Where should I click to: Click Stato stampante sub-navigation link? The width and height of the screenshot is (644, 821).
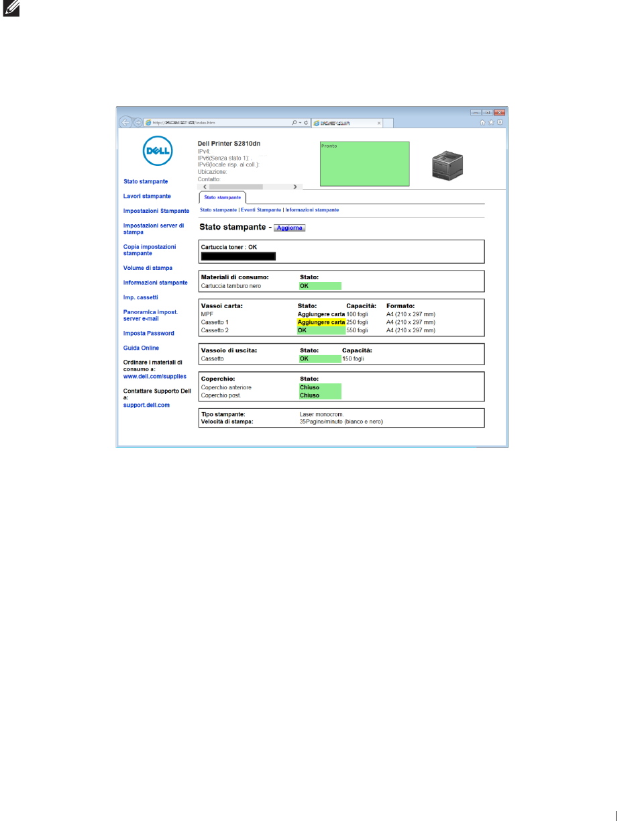(x=219, y=210)
